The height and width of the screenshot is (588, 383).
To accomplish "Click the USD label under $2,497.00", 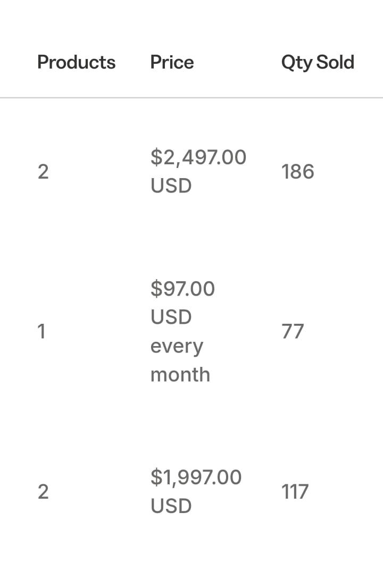I will [171, 186].
